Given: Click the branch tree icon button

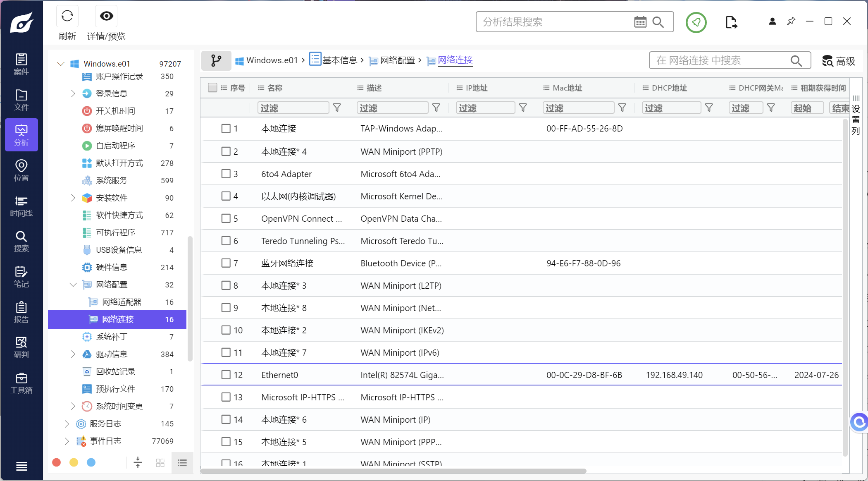Looking at the screenshot, I should (216, 60).
